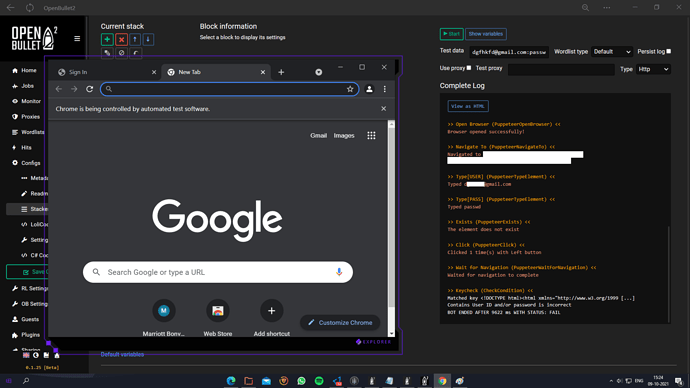The image size is (690, 388).
Task: Close the New Tab tab in Chrome
Action: pos(263,72)
